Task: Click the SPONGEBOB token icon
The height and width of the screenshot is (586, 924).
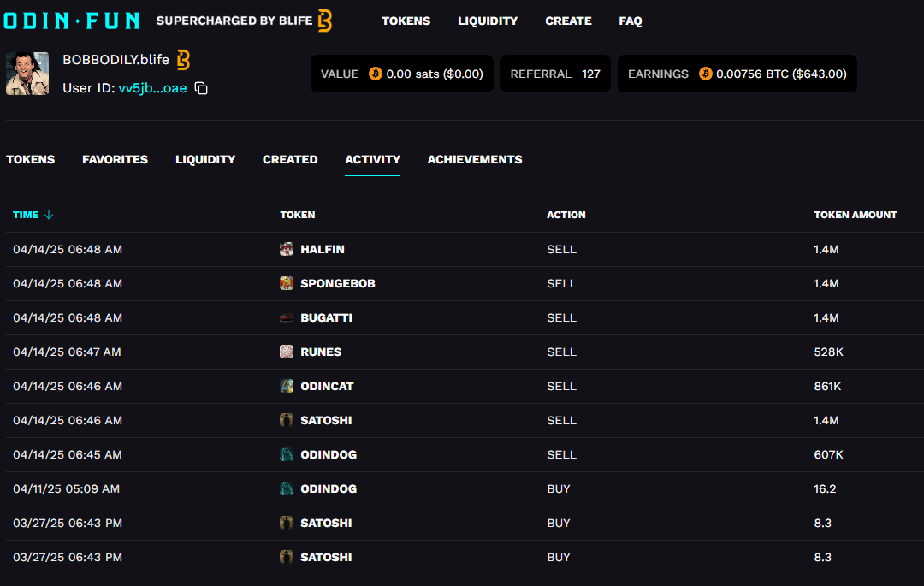Action: pyautogui.click(x=287, y=283)
